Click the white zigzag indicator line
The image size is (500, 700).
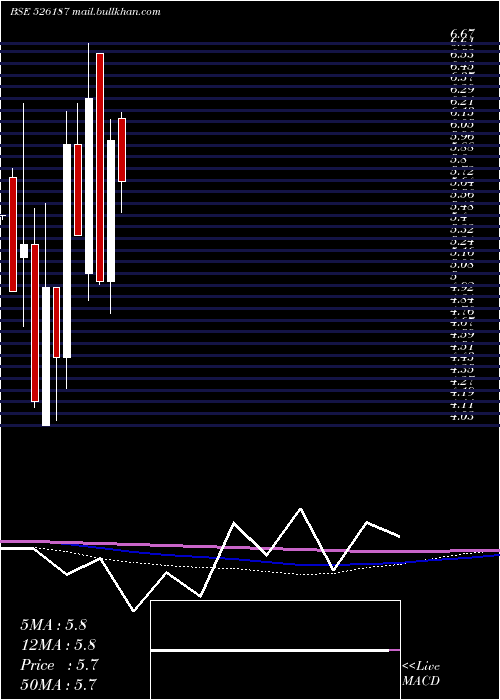click(201, 559)
